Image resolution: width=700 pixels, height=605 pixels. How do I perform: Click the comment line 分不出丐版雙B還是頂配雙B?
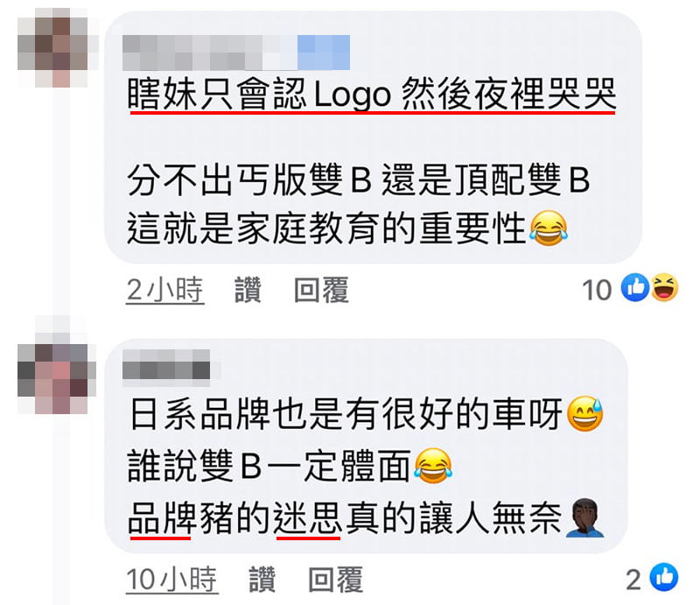(x=358, y=180)
